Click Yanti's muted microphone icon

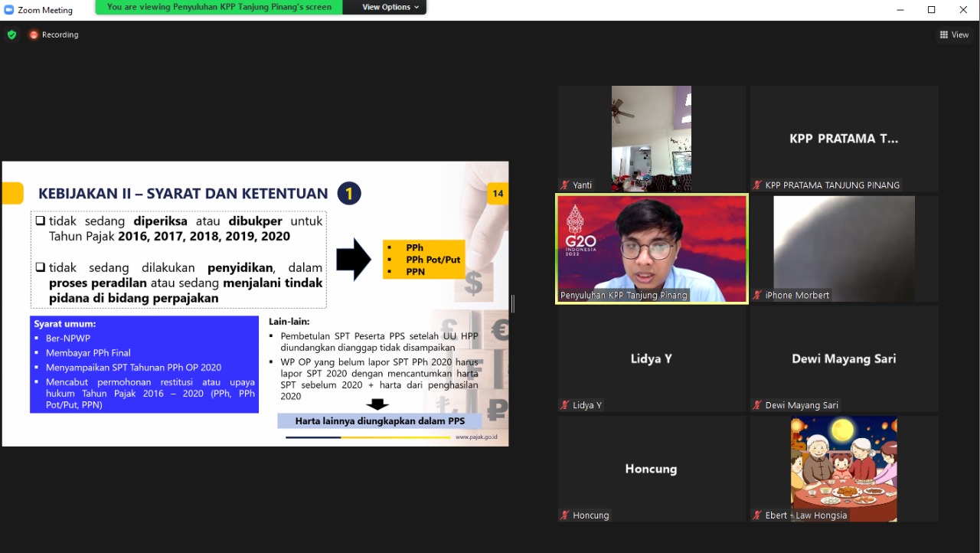565,185
